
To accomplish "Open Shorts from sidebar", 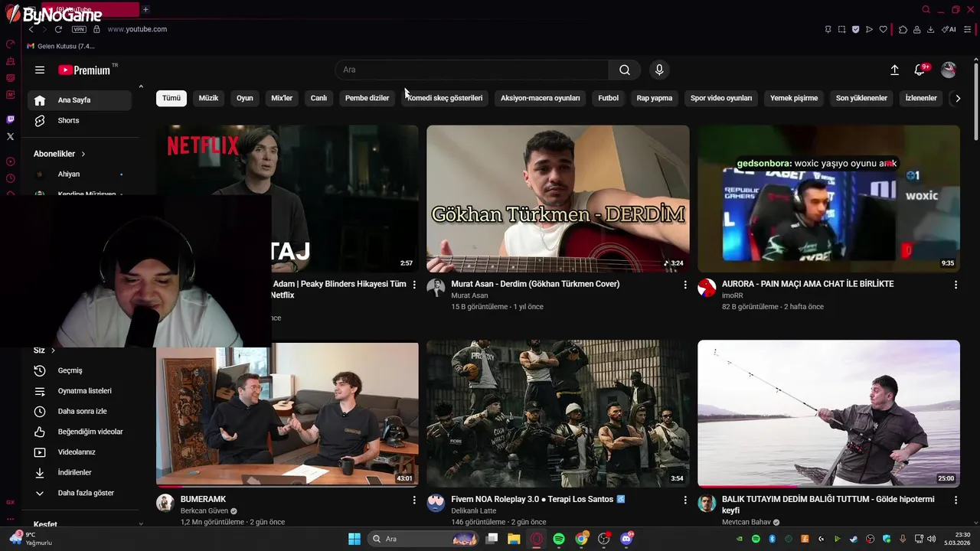I will click(x=80, y=121).
